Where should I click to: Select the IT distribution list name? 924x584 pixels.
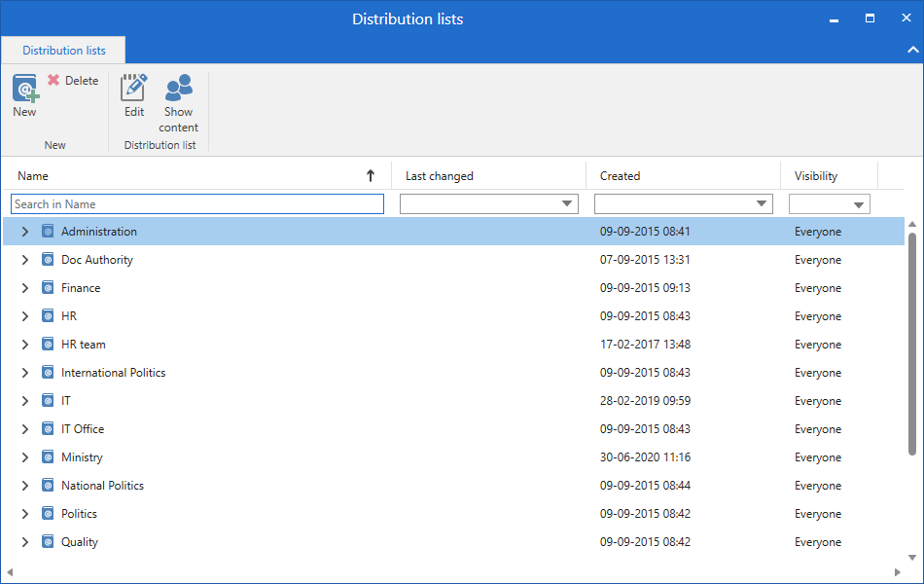66,401
